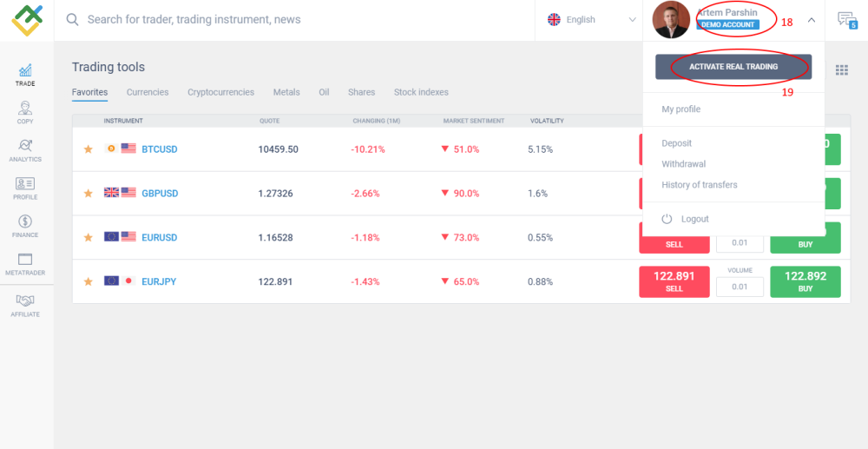The width and height of the screenshot is (868, 449).
Task: Toggle the EURJPY favorite star
Action: [88, 281]
